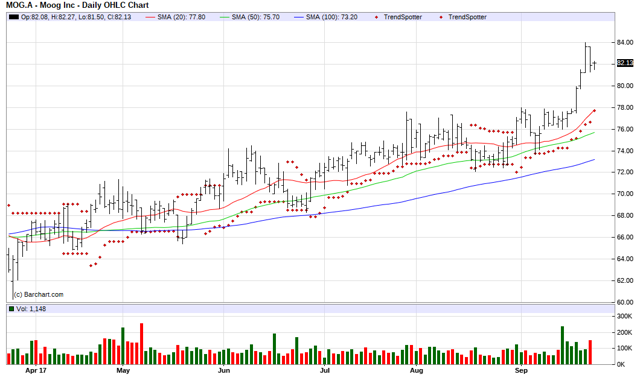This screenshot has height=389, width=640.
Task: Click the black OHLC legend swatch
Action: tap(14, 17)
